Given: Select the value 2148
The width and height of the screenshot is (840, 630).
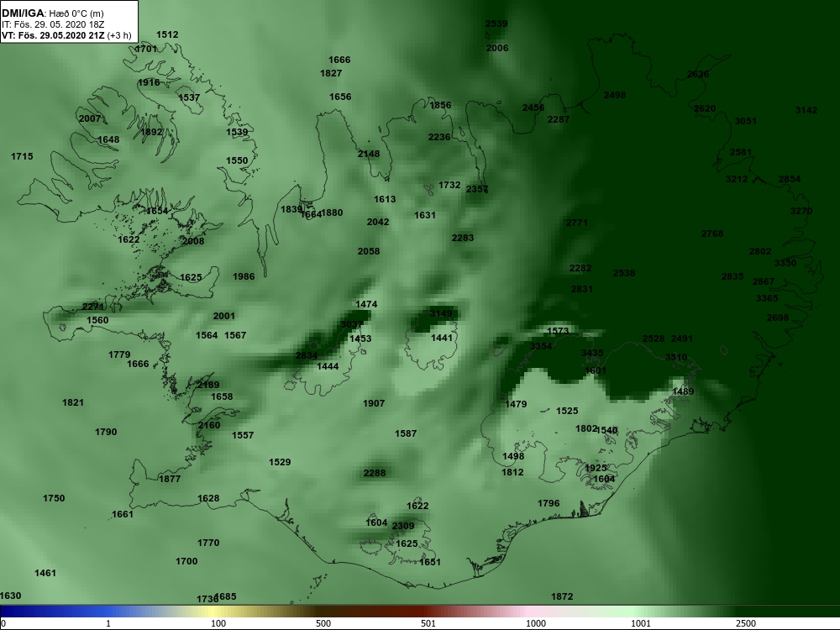Looking at the screenshot, I should (x=369, y=155).
